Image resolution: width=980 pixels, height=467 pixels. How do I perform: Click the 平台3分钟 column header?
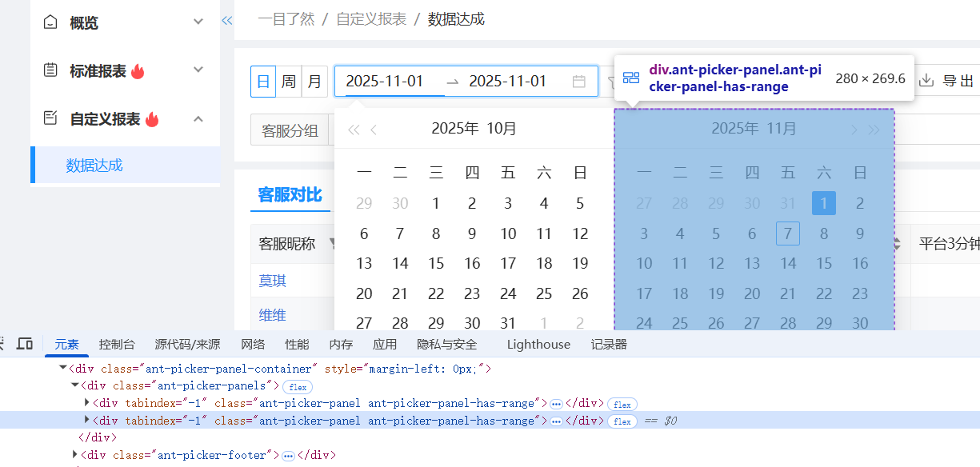coord(949,244)
